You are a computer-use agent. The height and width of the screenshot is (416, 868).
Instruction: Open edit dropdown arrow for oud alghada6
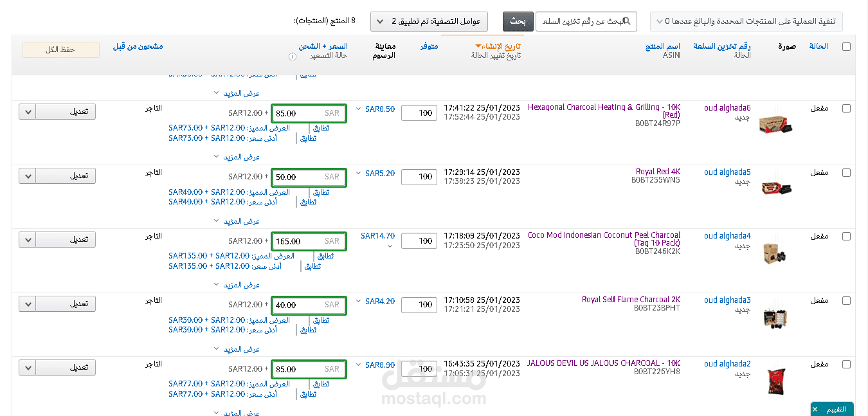tap(28, 112)
